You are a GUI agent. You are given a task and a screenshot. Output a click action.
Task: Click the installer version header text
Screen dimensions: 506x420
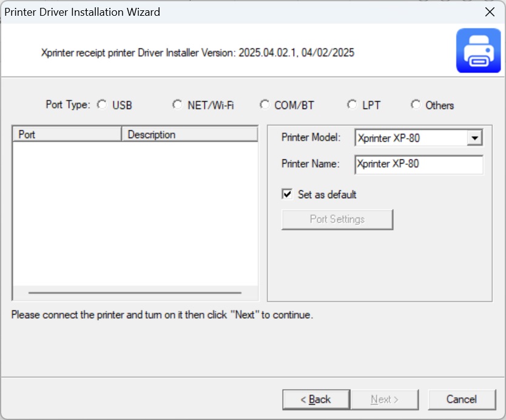197,53
